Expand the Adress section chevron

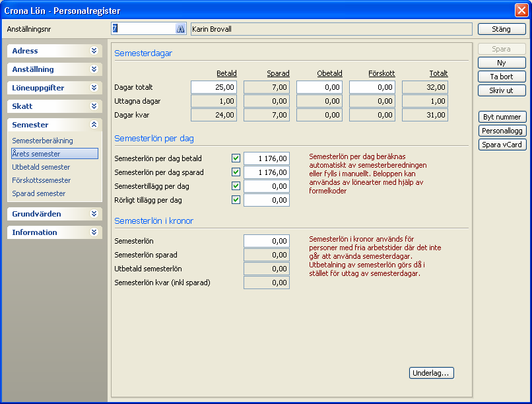point(94,51)
